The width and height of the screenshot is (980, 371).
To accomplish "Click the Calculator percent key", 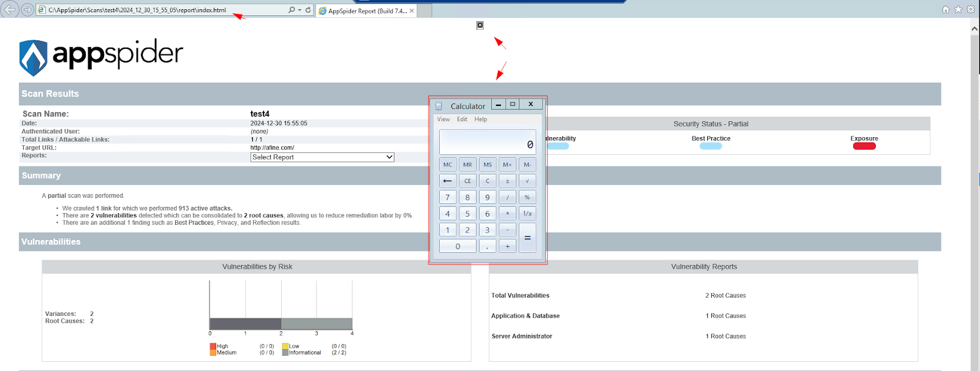I will [x=527, y=197].
